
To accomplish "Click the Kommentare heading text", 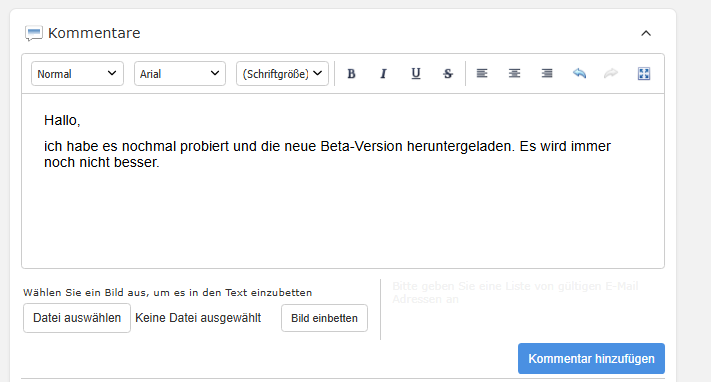I will tap(94, 33).
